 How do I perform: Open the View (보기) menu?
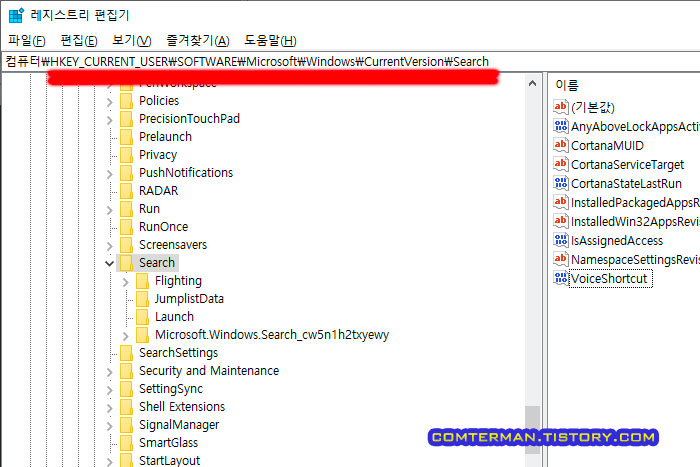(132, 41)
